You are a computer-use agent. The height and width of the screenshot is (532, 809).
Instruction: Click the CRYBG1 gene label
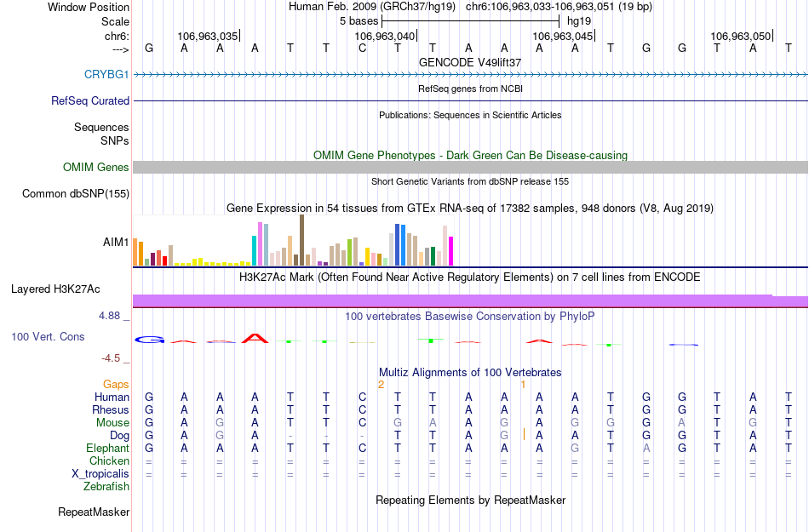[x=106, y=74]
